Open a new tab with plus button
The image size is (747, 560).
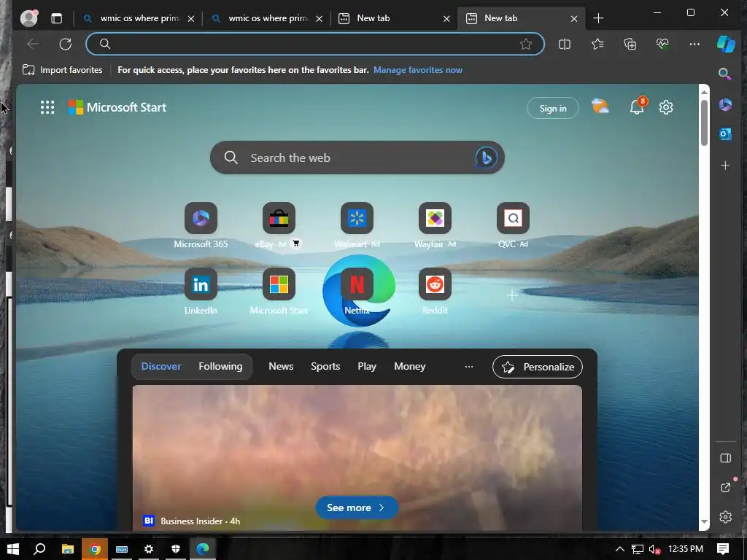[598, 18]
